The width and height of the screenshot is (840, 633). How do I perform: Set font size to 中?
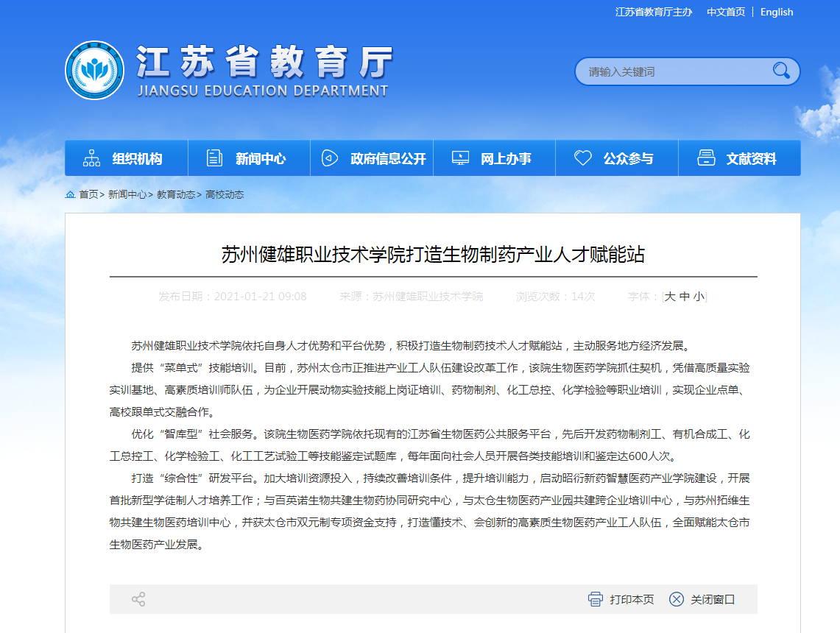[685, 297]
